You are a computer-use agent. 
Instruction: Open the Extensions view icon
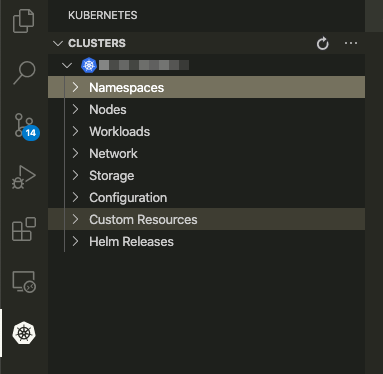click(24, 229)
